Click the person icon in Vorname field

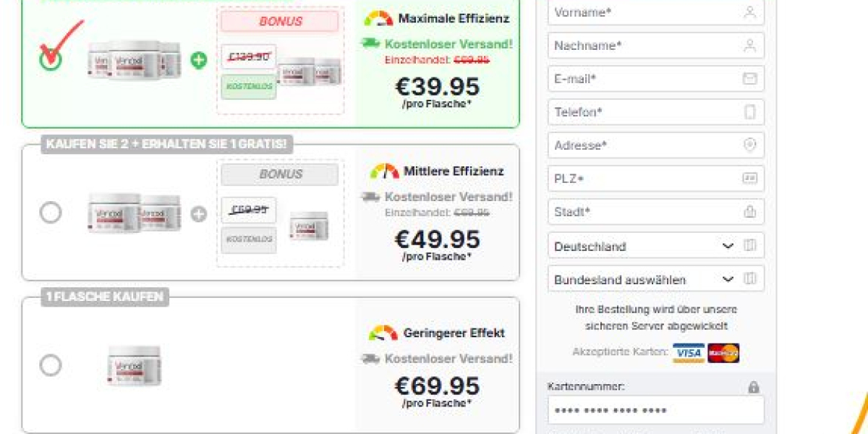click(x=749, y=12)
